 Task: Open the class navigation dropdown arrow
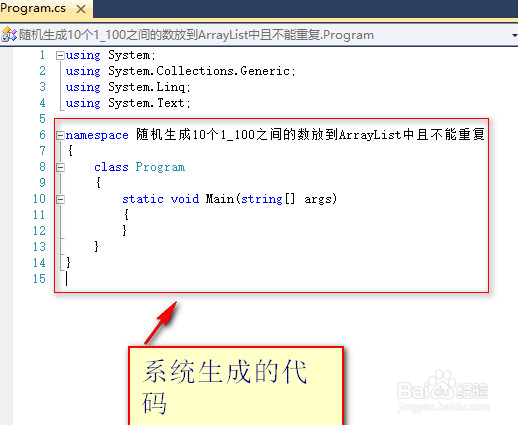(515, 35)
